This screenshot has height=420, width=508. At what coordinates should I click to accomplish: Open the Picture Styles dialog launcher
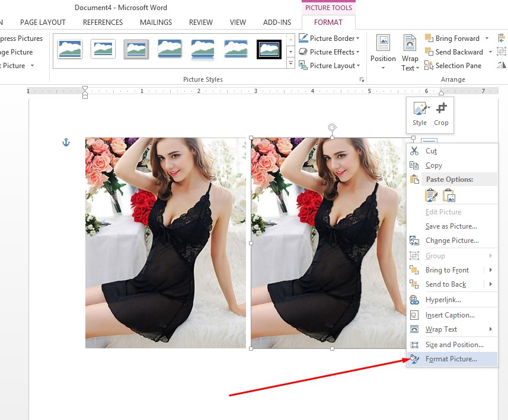click(x=362, y=79)
